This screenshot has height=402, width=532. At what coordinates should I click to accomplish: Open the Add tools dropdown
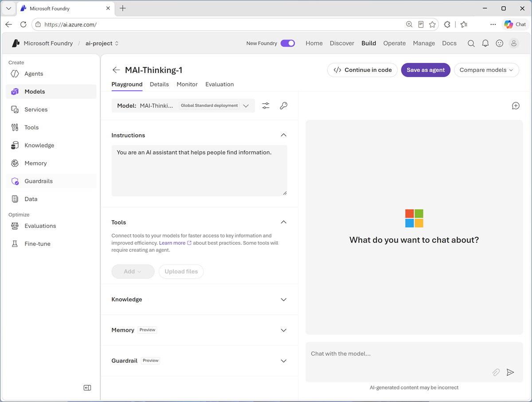point(133,271)
